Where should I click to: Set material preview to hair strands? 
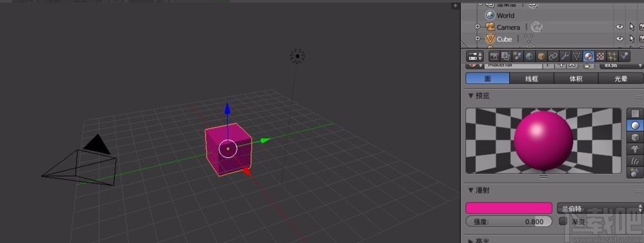click(635, 160)
